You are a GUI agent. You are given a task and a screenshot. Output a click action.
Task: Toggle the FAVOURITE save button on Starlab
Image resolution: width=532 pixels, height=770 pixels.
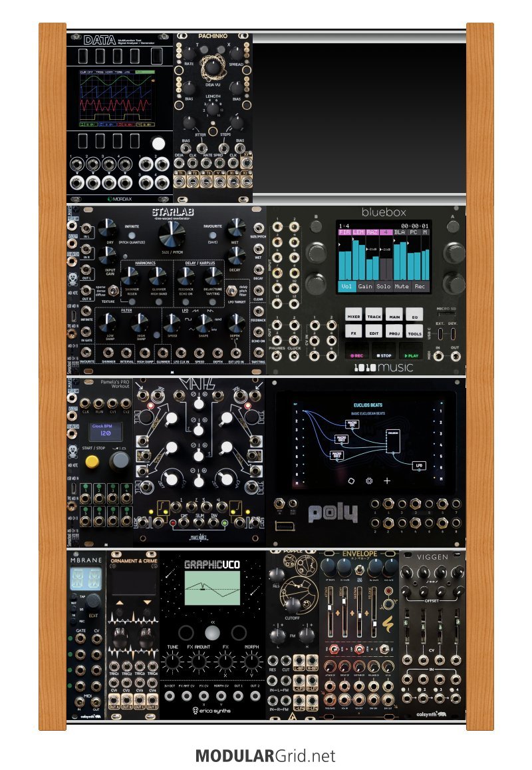[x=213, y=234]
